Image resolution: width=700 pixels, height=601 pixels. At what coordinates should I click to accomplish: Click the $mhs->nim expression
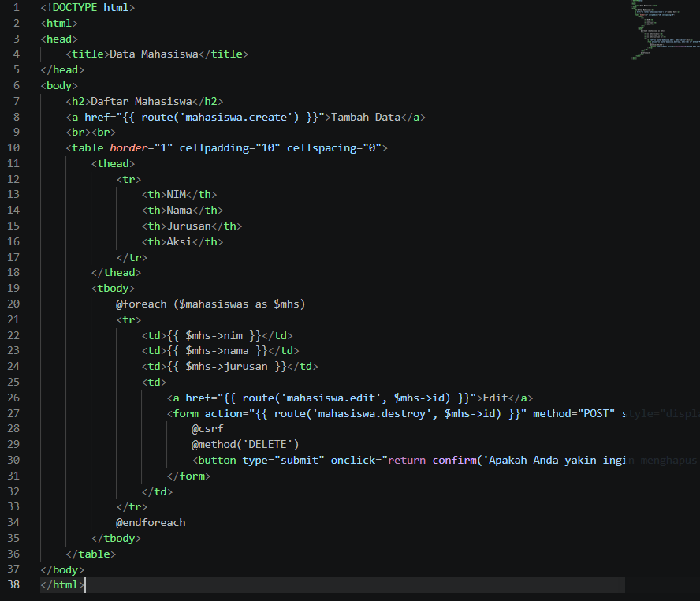(214, 335)
